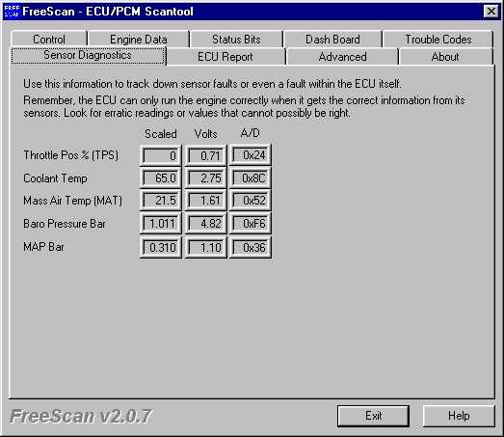Switch to the Advanced tab
This screenshot has height=437, width=504.
click(342, 57)
